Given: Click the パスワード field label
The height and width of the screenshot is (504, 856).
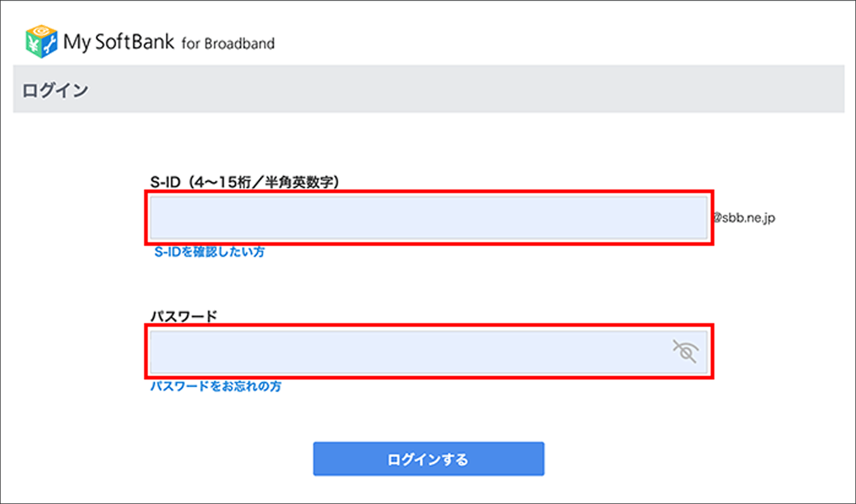Looking at the screenshot, I should click(x=184, y=316).
